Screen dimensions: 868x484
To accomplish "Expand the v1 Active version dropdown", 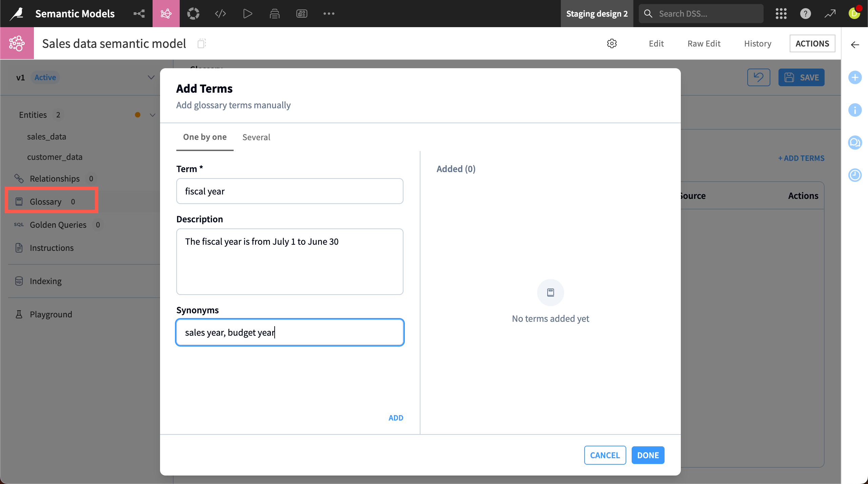I will click(151, 77).
